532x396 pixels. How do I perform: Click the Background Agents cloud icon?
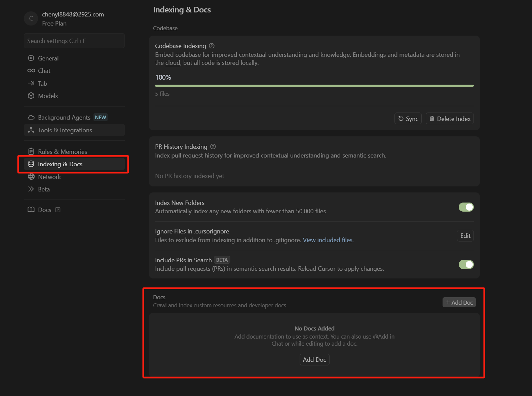pos(31,117)
